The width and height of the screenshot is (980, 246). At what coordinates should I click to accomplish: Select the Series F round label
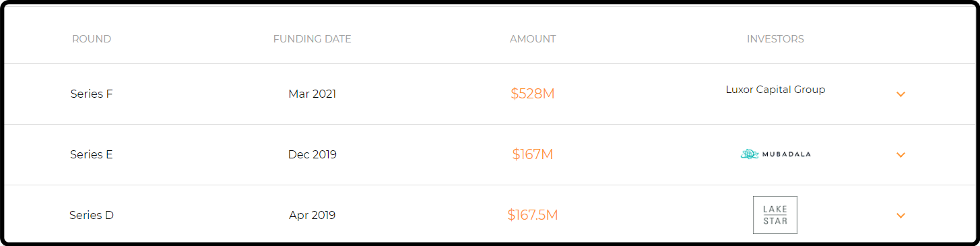[x=92, y=94]
